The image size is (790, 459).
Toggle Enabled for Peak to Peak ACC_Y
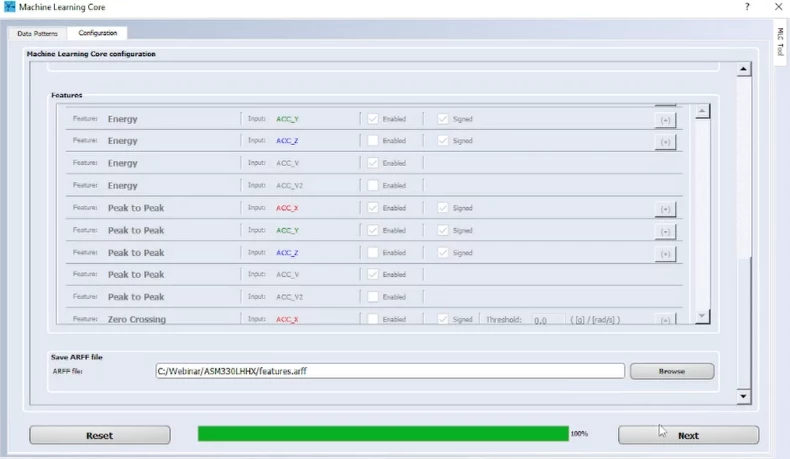coord(373,230)
